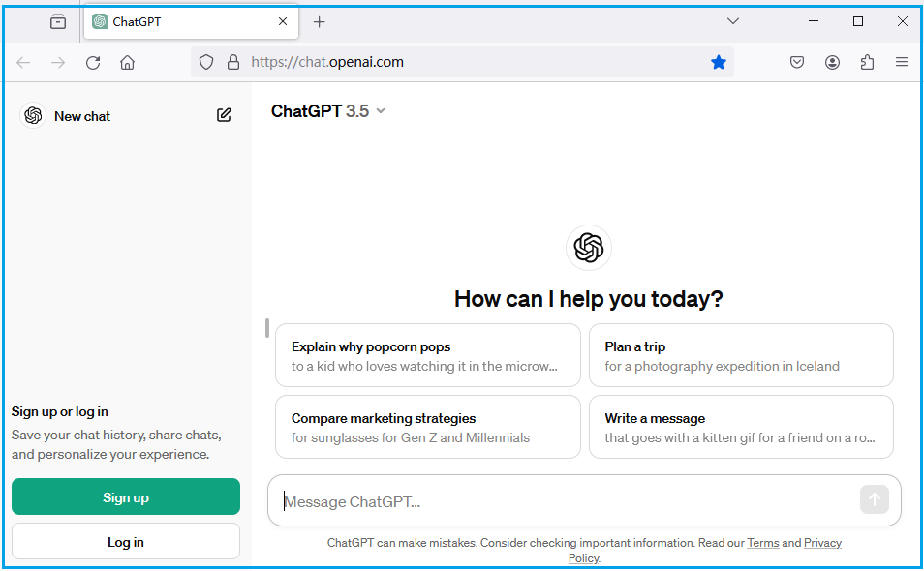This screenshot has width=924, height=571.
Task: Click the central ChatGPT logo circle
Action: coord(589,248)
